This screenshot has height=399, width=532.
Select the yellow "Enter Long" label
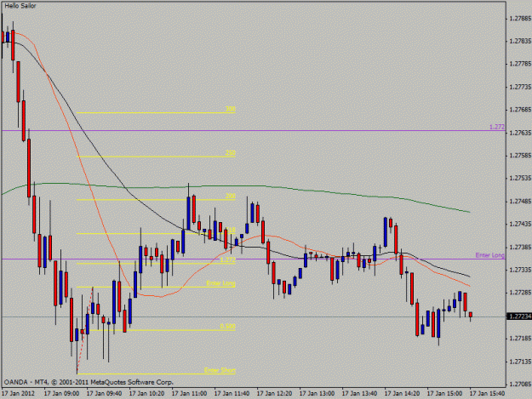(220, 283)
